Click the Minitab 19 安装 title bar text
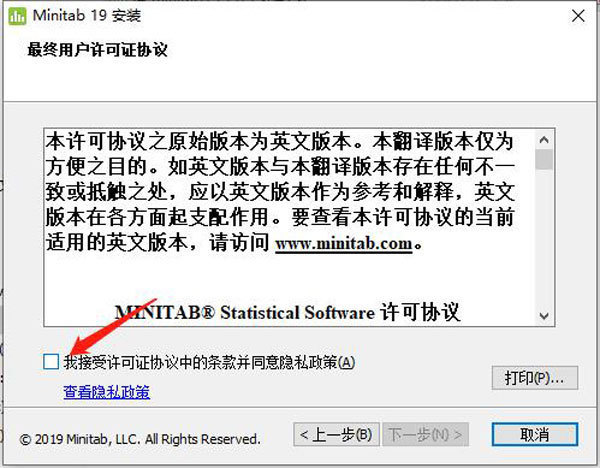Image resolution: width=600 pixels, height=468 pixels. click(87, 16)
